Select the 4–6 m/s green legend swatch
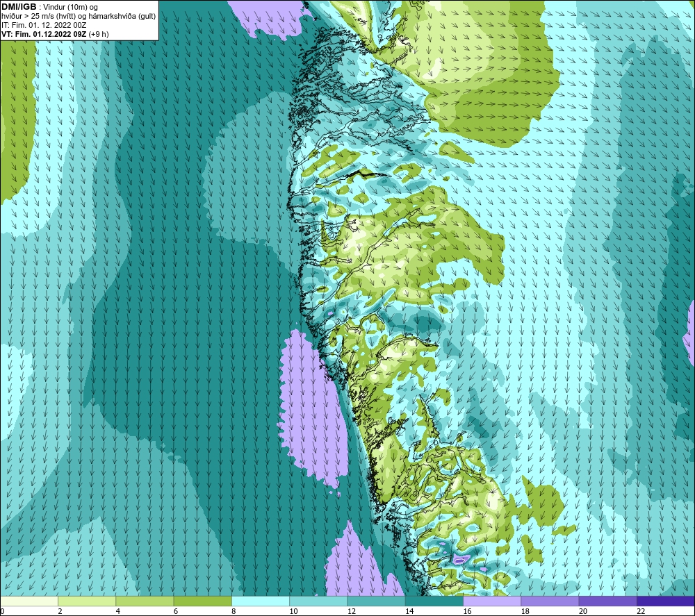The height and width of the screenshot is (616, 695). tap(145, 601)
